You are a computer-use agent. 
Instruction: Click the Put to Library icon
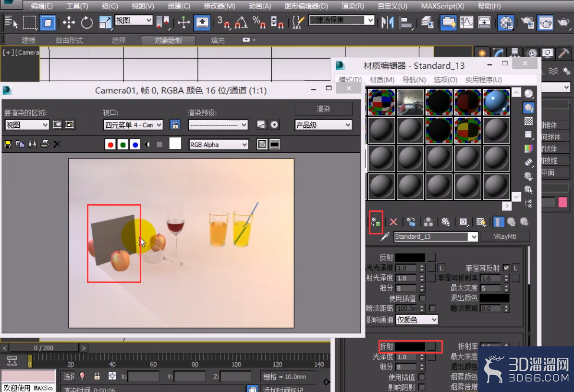[x=445, y=222]
